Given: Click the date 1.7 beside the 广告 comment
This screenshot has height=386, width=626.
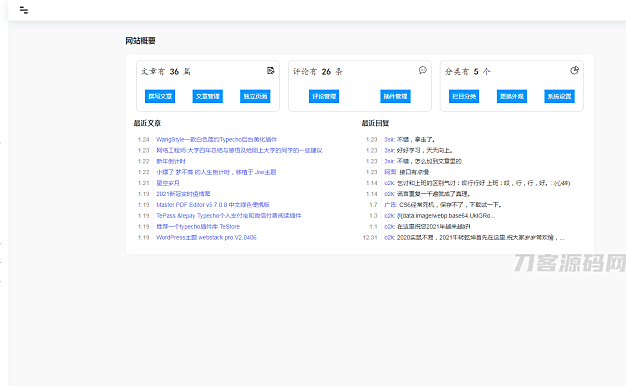Looking at the screenshot, I should [x=373, y=205].
